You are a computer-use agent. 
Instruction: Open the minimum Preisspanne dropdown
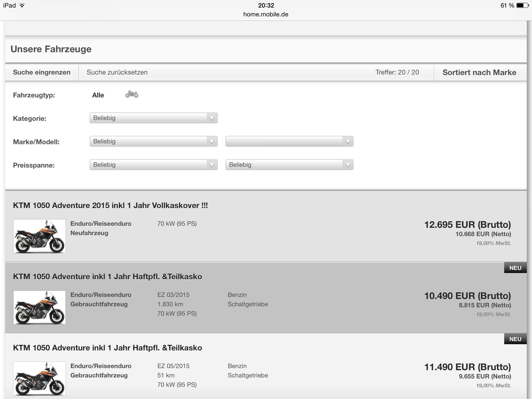pyautogui.click(x=153, y=165)
